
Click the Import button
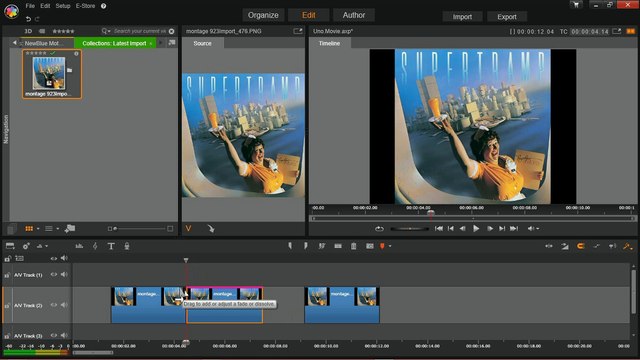462,17
